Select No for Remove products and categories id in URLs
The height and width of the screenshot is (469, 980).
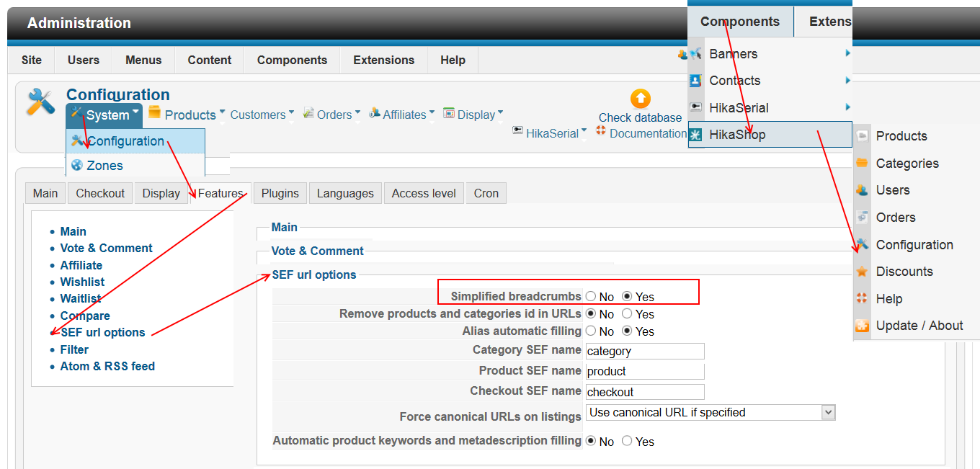pos(591,313)
